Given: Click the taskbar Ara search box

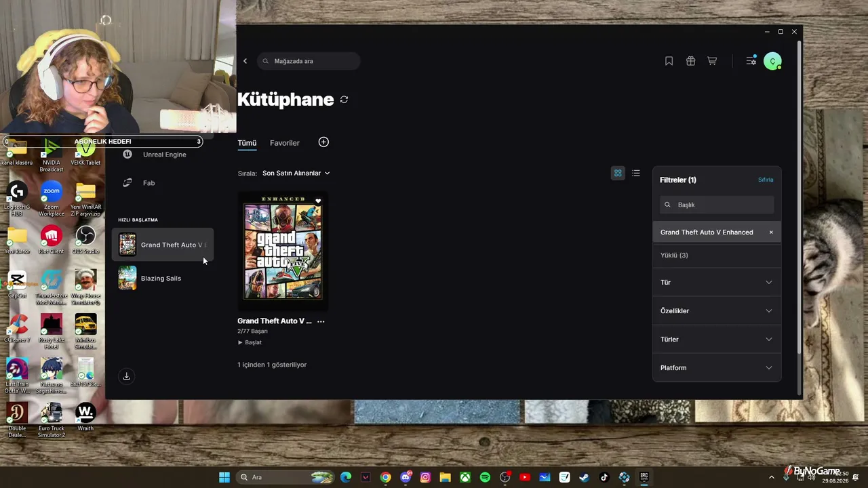Looking at the screenshot, I should pos(286,477).
